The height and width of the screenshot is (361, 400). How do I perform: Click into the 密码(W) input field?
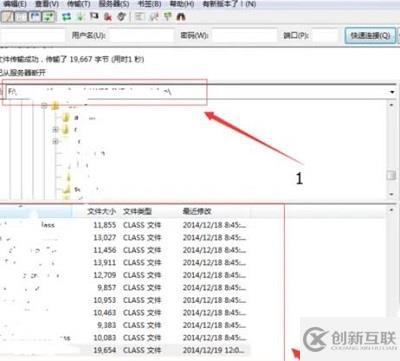(x=244, y=35)
